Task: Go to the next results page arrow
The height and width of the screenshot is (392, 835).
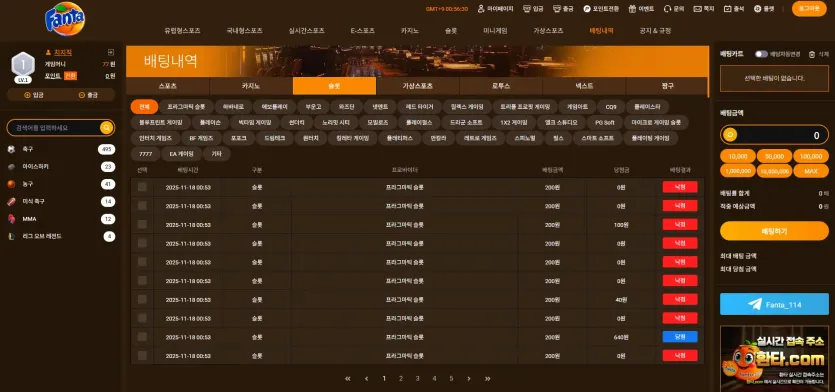Action: click(x=469, y=379)
